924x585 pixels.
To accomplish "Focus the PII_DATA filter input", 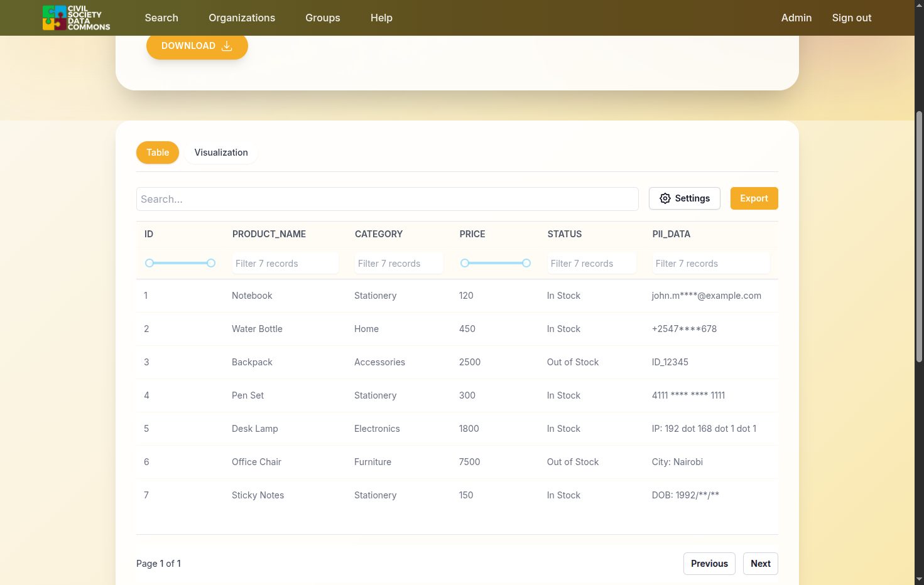I will 711,264.
